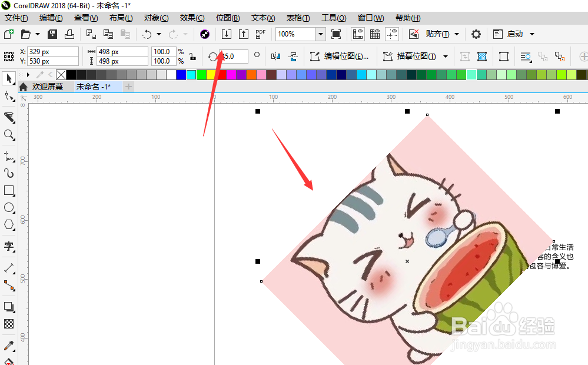
Task: Publish to PDF icon
Action: 260,34
